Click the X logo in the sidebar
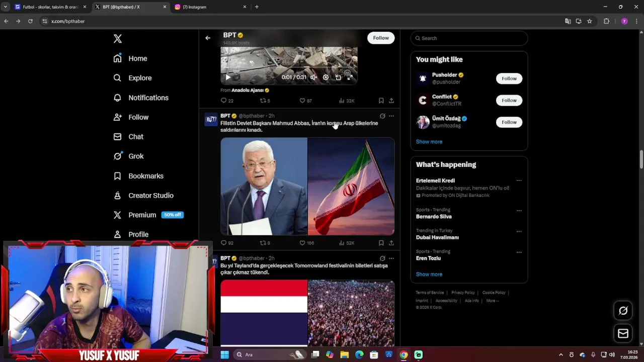Viewport: 644px width, 362px height. click(x=117, y=39)
